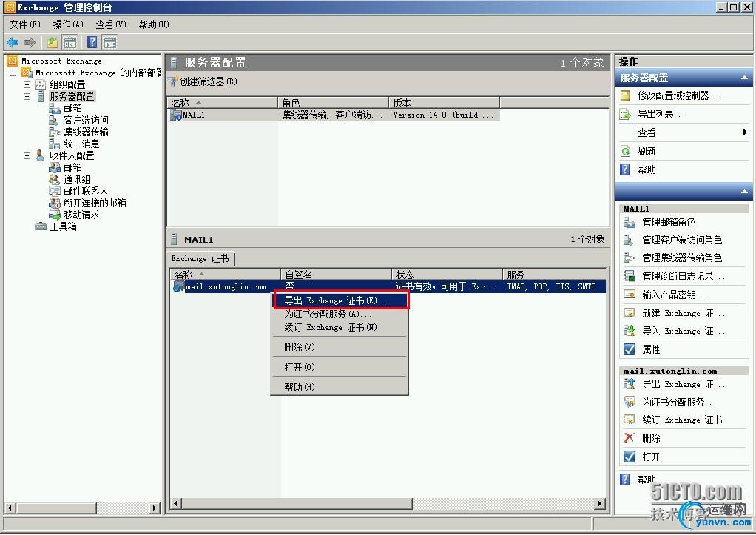
Task: Open 通讯组 under 收件人配置
Action: pos(77,179)
